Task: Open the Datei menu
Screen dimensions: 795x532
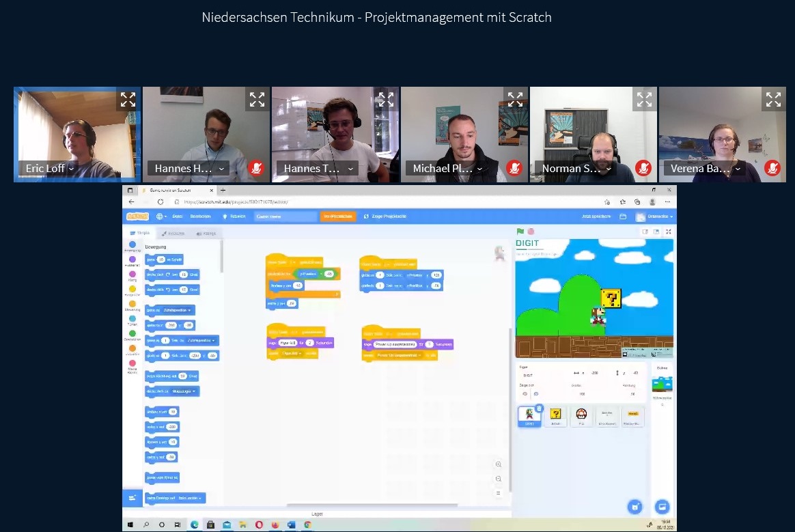Action: [178, 216]
